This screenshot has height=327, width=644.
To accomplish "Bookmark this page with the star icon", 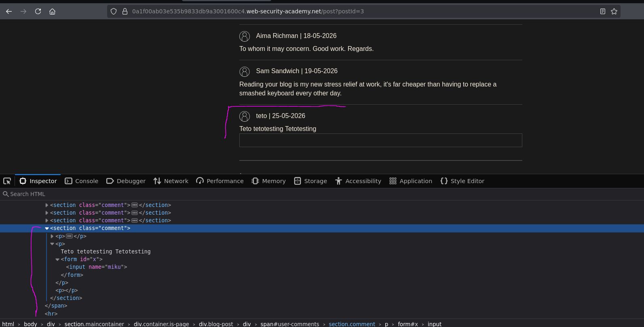I will pyautogui.click(x=614, y=11).
